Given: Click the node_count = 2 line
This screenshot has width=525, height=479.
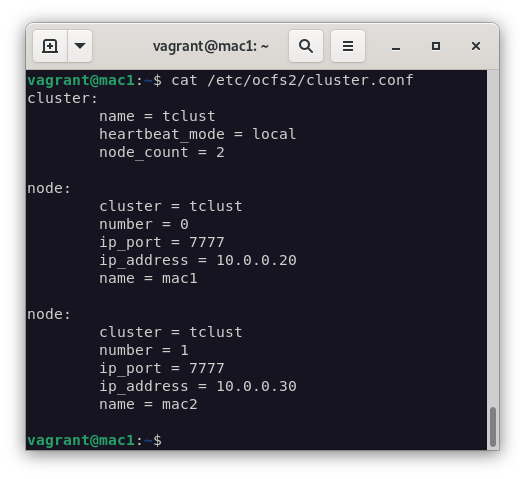Looking at the screenshot, I should (x=162, y=153).
